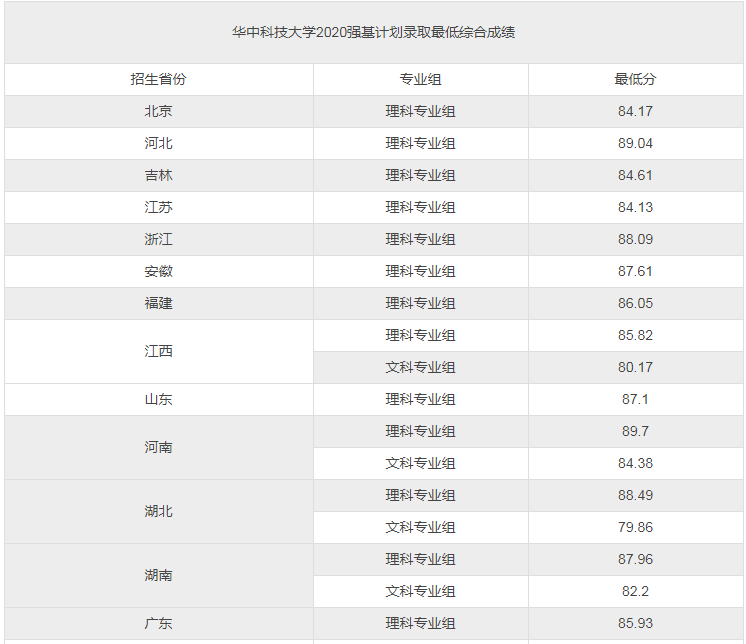This screenshot has height=644, width=746.
Task: Click the 北京 province cell
Action: pyautogui.click(x=158, y=111)
